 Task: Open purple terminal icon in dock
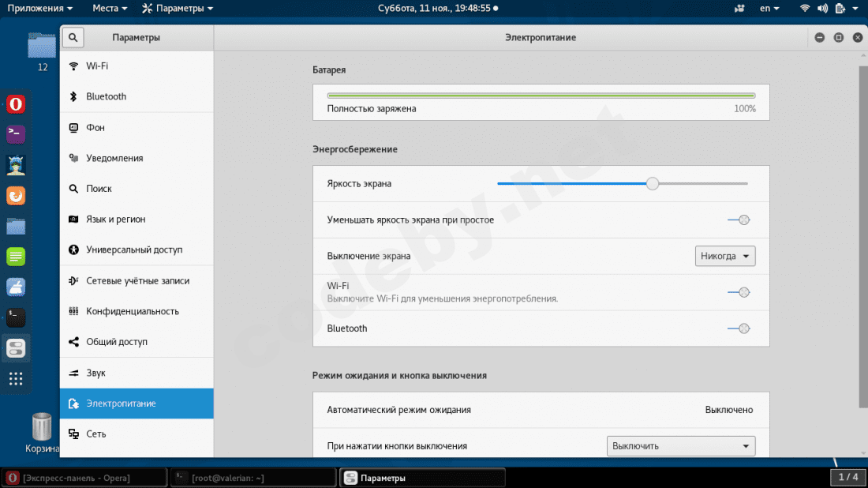16,134
